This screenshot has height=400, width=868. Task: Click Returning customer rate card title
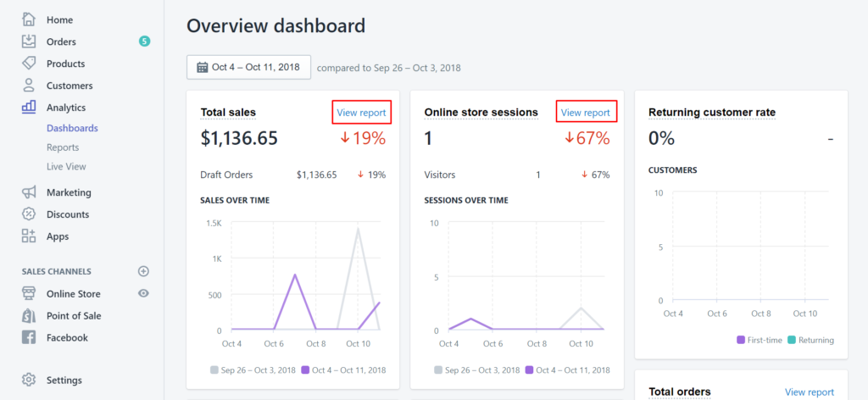pos(712,113)
